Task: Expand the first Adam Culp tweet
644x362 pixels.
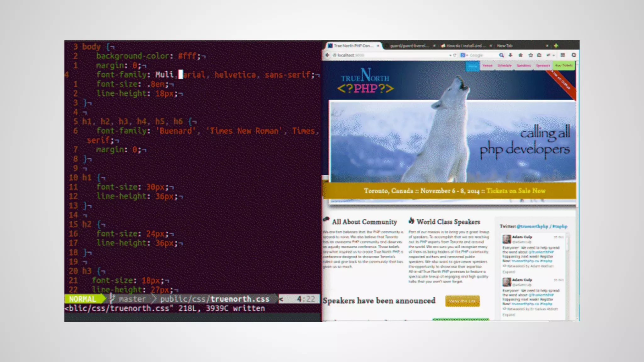Action: (508, 272)
